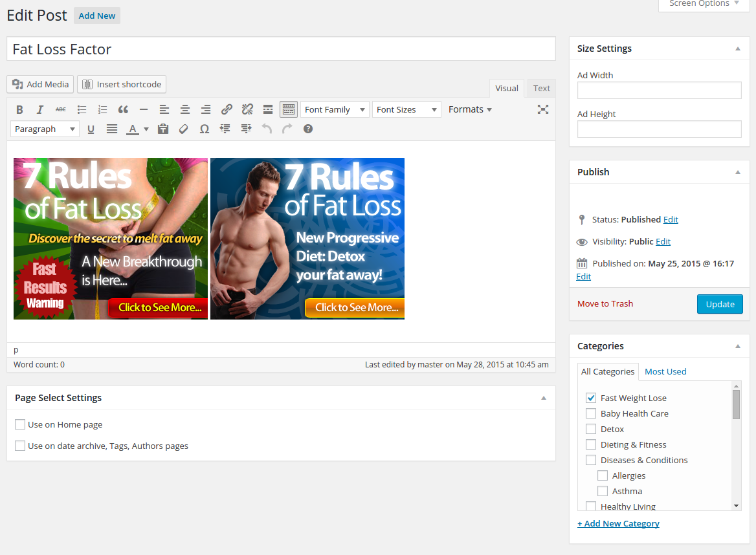Decrease paragraph indent

coord(225,129)
